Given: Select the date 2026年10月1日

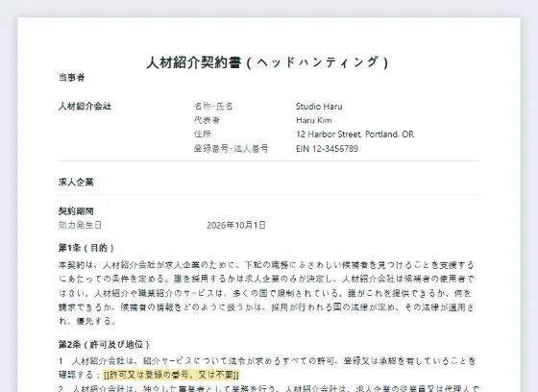Looking at the screenshot, I should point(236,225).
